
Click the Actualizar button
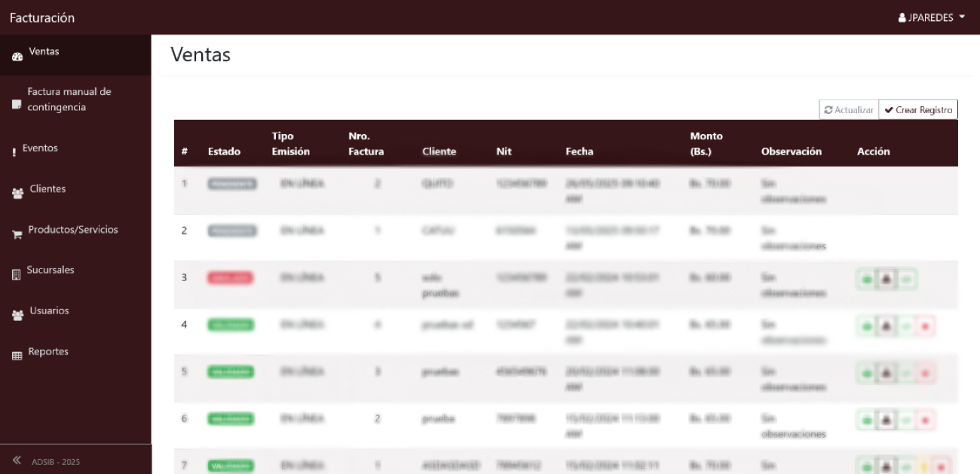click(849, 110)
